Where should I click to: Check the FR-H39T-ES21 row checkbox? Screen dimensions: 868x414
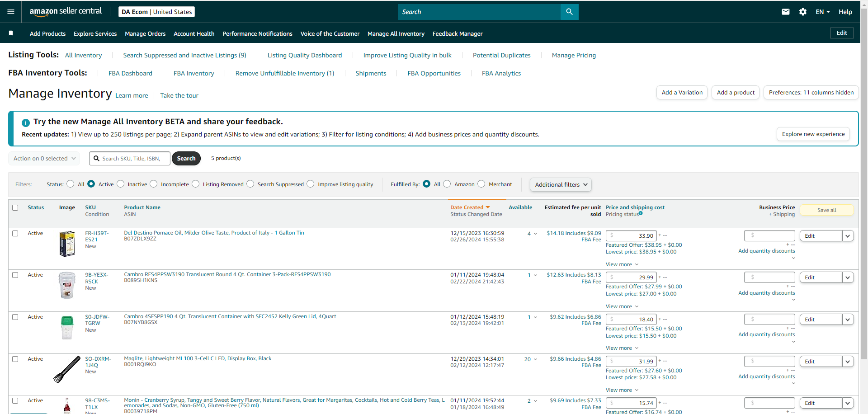[15, 233]
